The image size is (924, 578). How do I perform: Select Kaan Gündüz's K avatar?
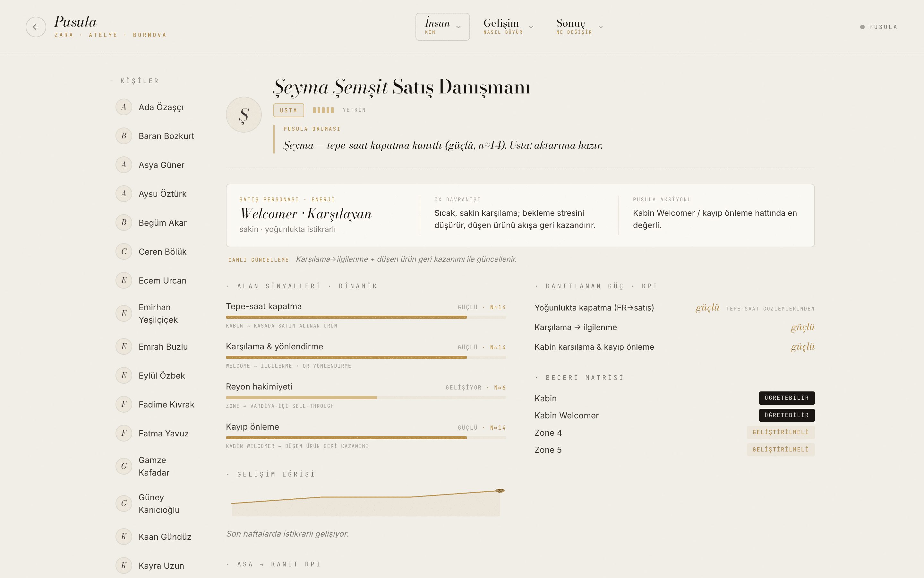click(x=124, y=537)
